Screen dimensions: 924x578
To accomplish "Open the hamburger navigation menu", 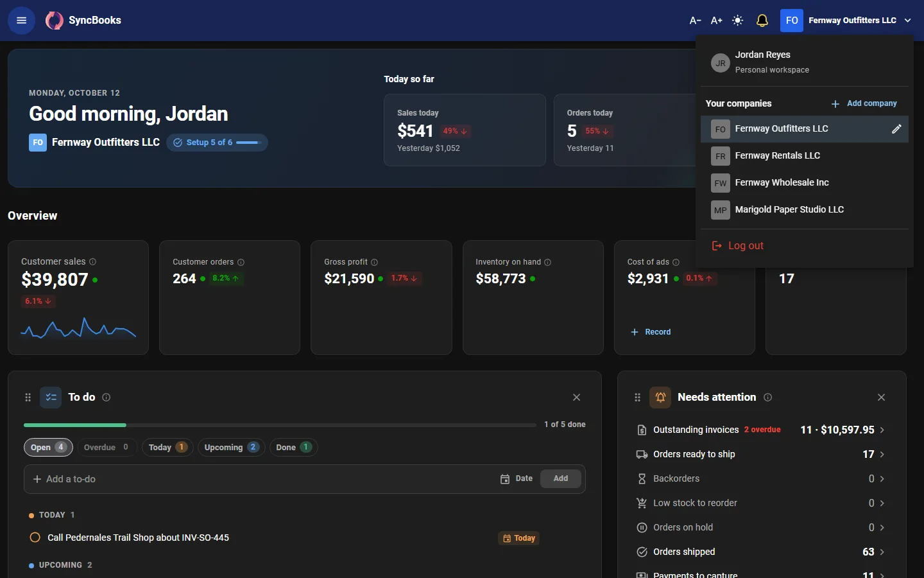I will [x=21, y=21].
